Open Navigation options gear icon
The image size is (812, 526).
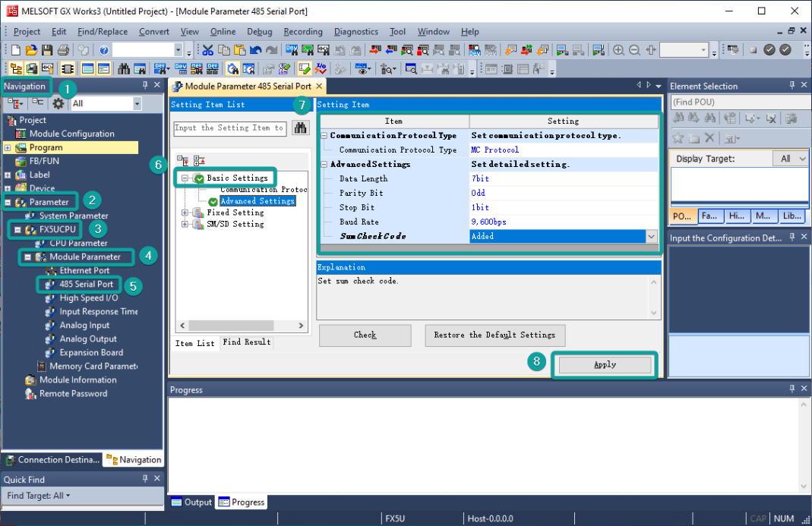[x=58, y=103]
